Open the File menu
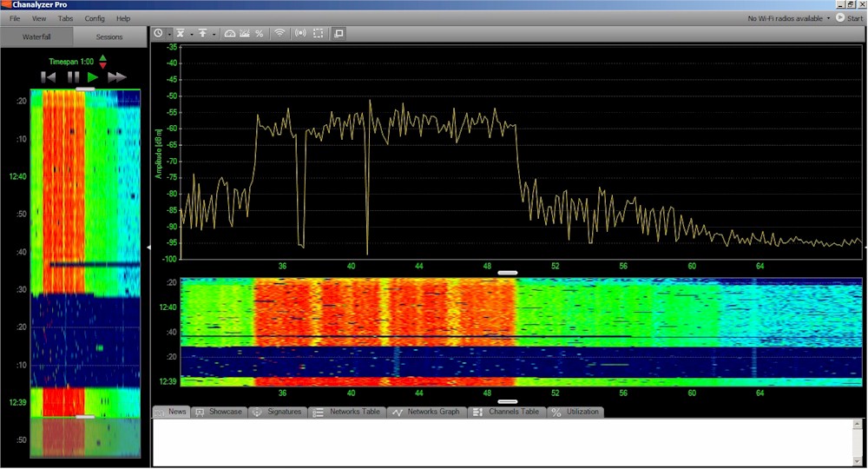868x469 pixels. (15, 18)
